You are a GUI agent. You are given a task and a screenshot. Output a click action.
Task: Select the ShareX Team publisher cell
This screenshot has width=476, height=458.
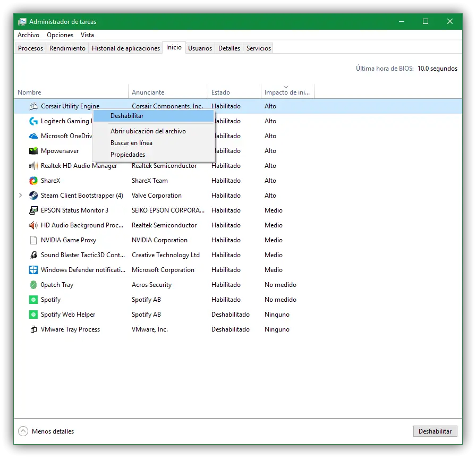click(x=150, y=181)
